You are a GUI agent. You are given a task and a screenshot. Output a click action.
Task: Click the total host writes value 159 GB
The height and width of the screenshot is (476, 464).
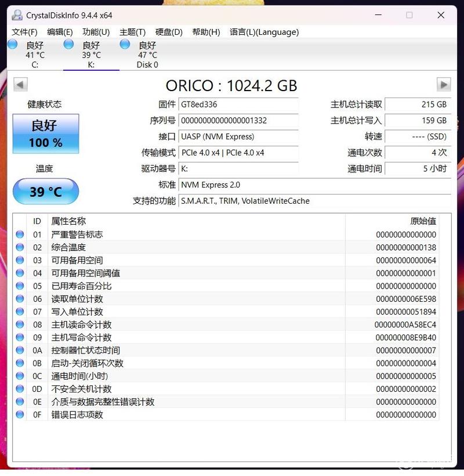(418, 121)
